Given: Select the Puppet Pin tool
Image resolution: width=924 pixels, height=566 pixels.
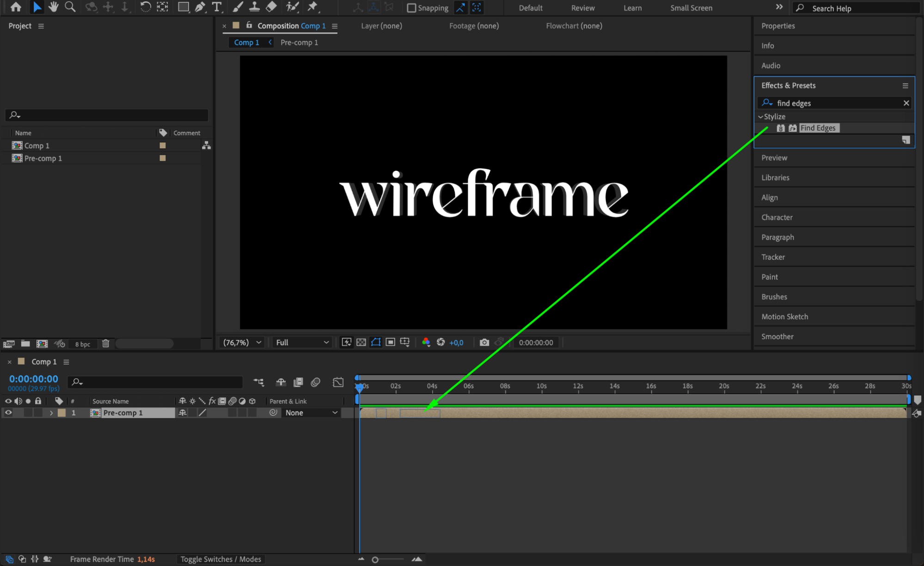Looking at the screenshot, I should coord(313,7).
